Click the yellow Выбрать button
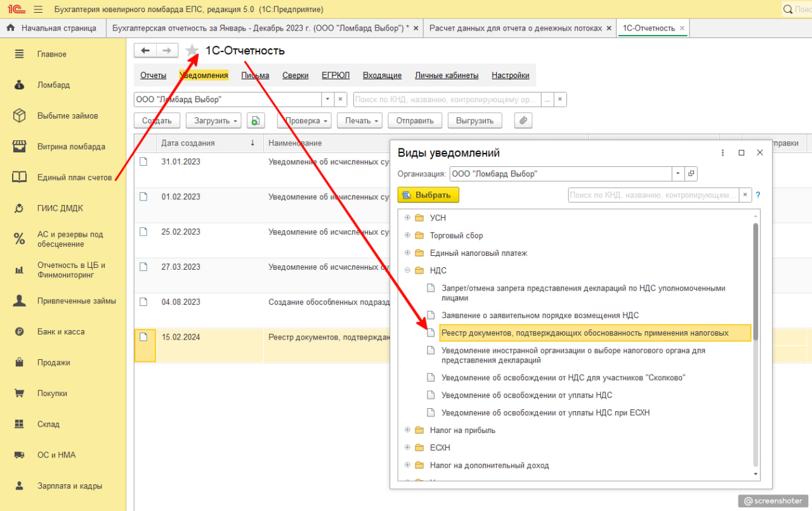Screen dimensions: 812x511 [x=428, y=195]
